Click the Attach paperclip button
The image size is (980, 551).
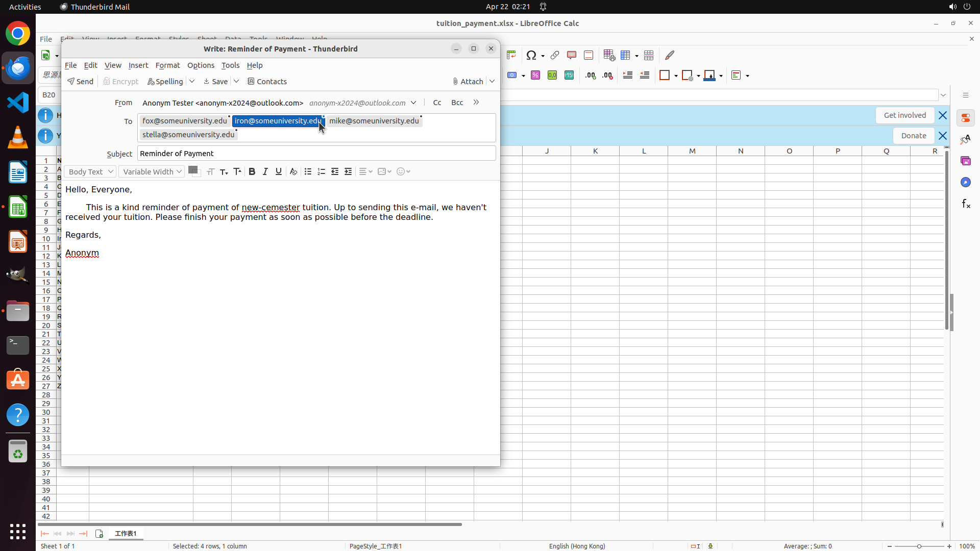coord(468,82)
